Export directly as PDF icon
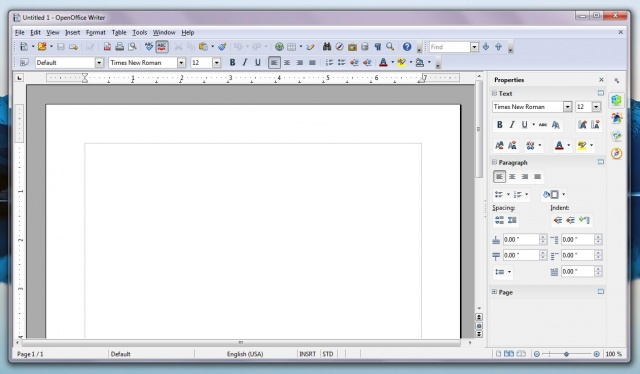Viewport: 640px width, 374px height. (x=107, y=47)
